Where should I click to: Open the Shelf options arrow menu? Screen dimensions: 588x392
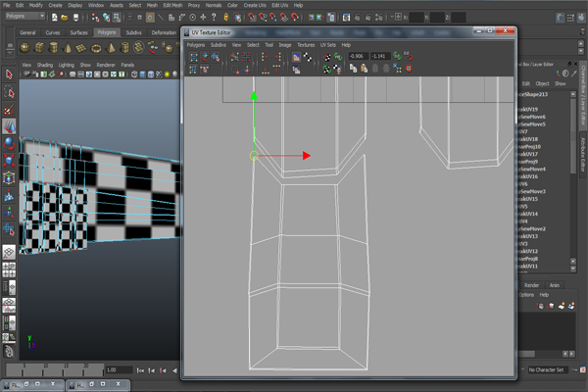(10, 53)
